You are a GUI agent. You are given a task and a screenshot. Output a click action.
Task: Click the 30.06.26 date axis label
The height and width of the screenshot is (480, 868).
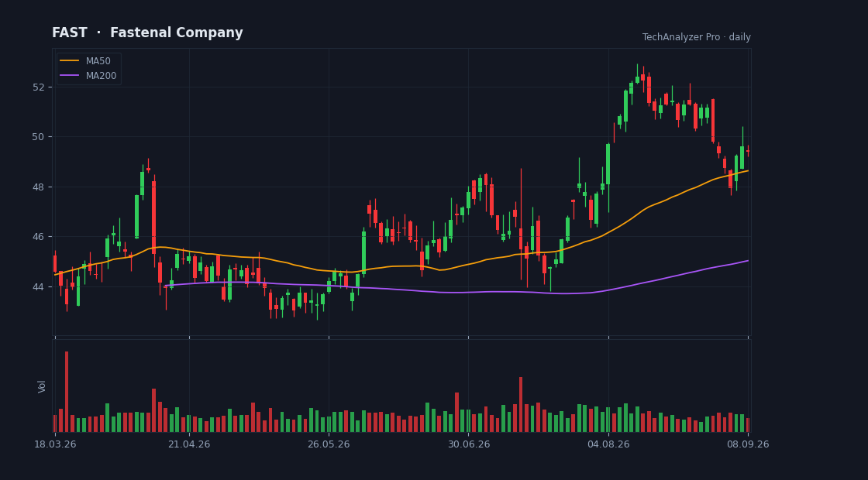click(469, 444)
